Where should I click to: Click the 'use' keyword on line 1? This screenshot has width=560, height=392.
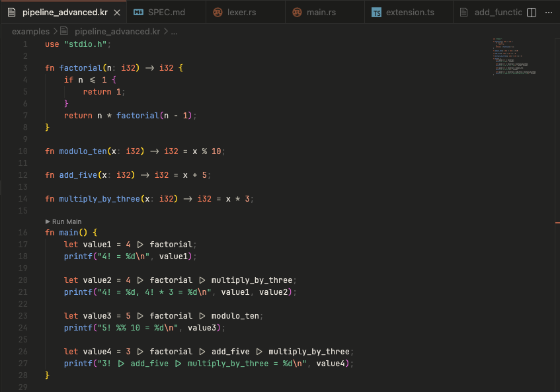(52, 44)
